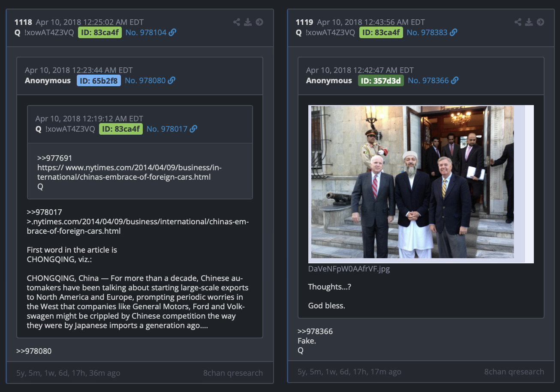Click '8chan qresearch' label under post 1119
This screenshot has width=560, height=392.
[x=514, y=372]
